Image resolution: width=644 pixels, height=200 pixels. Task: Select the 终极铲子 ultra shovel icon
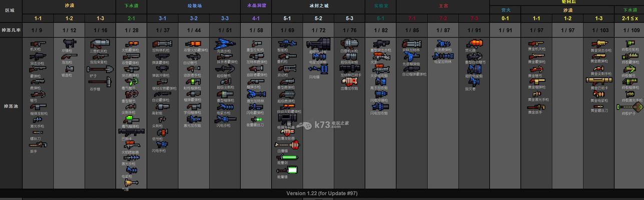tap(629, 106)
